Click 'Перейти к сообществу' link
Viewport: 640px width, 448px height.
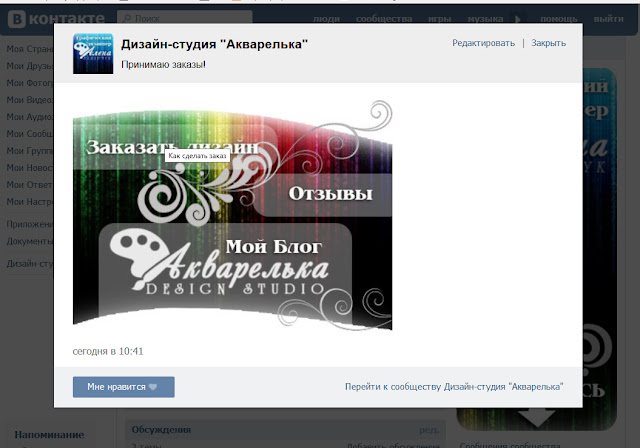coord(454,386)
